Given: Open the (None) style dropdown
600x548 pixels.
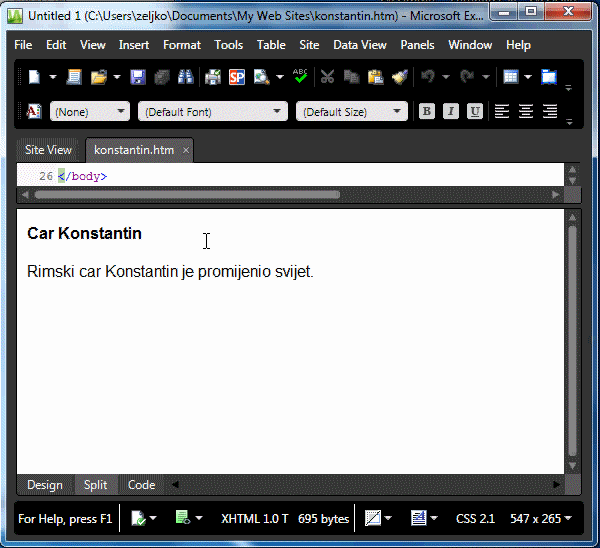Looking at the screenshot, I should click(89, 112).
